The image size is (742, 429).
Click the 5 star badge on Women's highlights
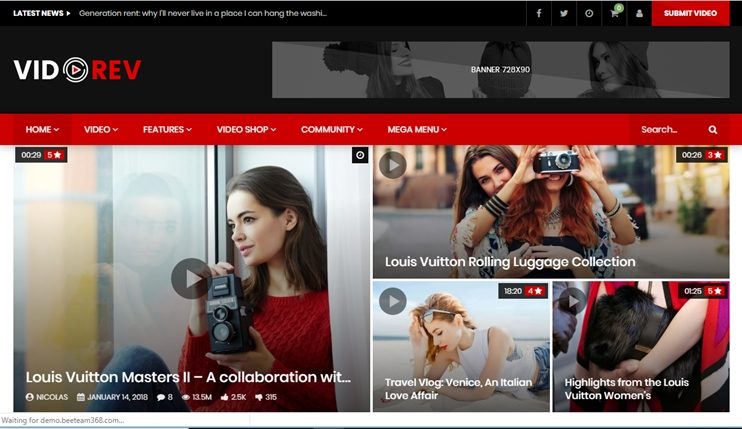pyautogui.click(x=715, y=291)
